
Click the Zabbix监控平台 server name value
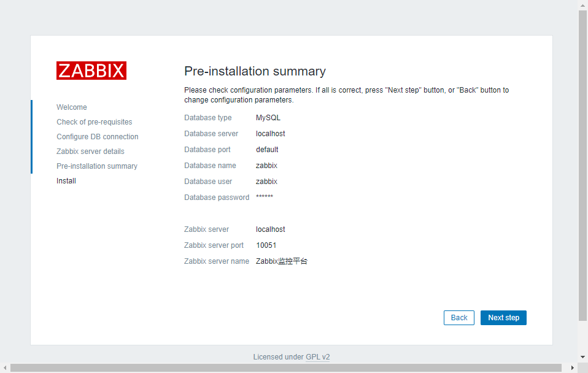282,261
